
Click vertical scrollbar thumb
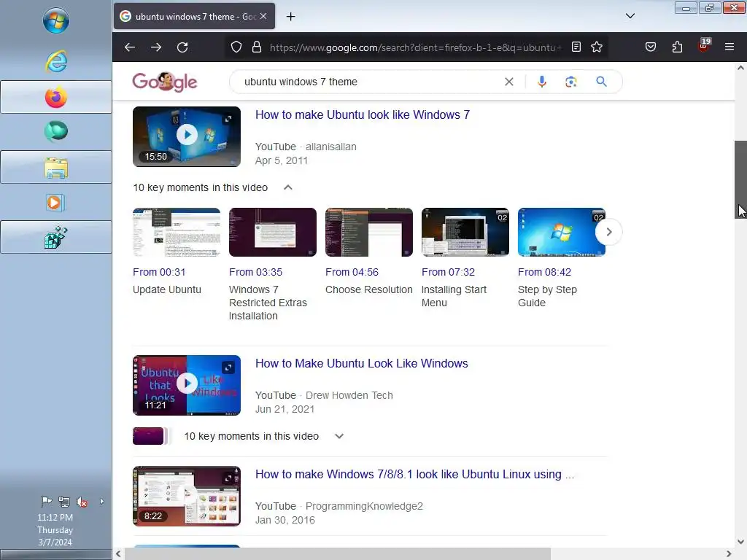pyautogui.click(x=740, y=179)
